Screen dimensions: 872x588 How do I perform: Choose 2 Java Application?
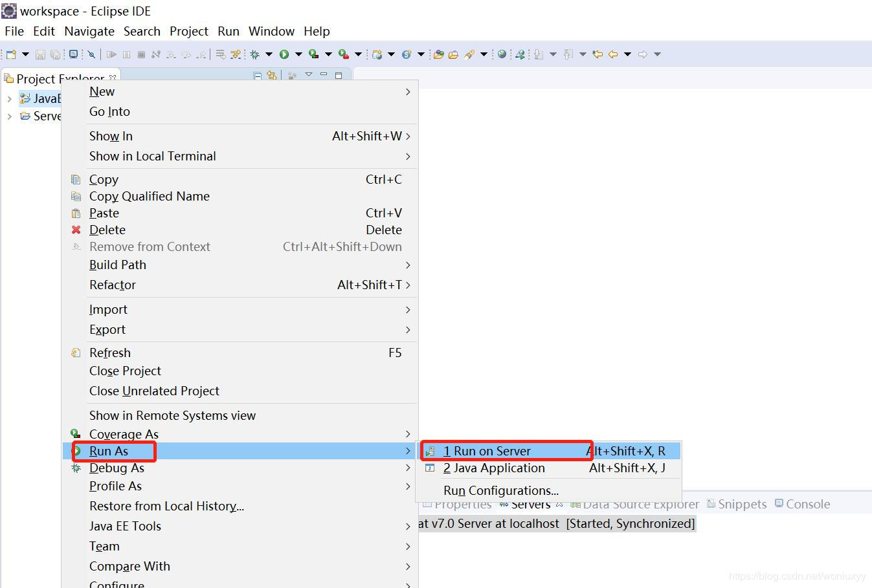pyautogui.click(x=549, y=468)
